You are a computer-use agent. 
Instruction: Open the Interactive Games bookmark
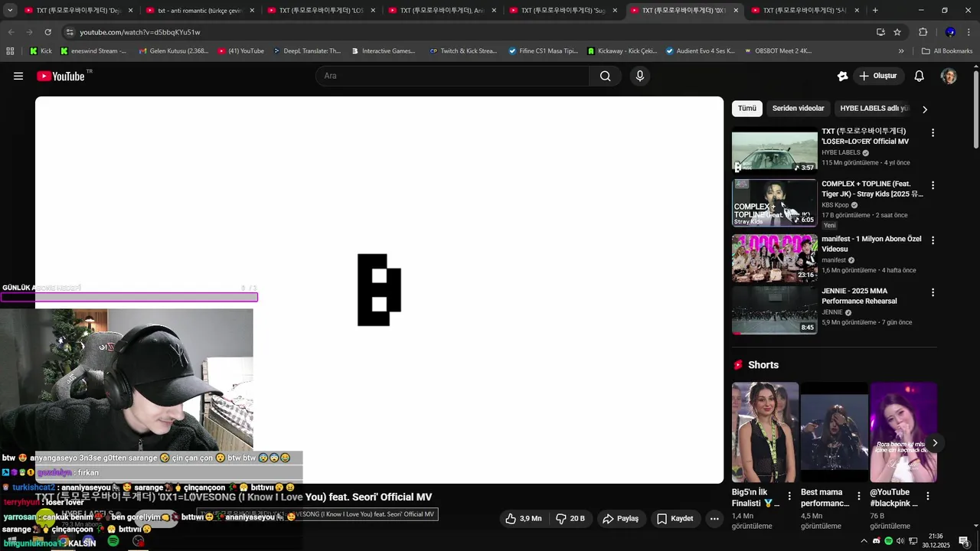tap(384, 51)
